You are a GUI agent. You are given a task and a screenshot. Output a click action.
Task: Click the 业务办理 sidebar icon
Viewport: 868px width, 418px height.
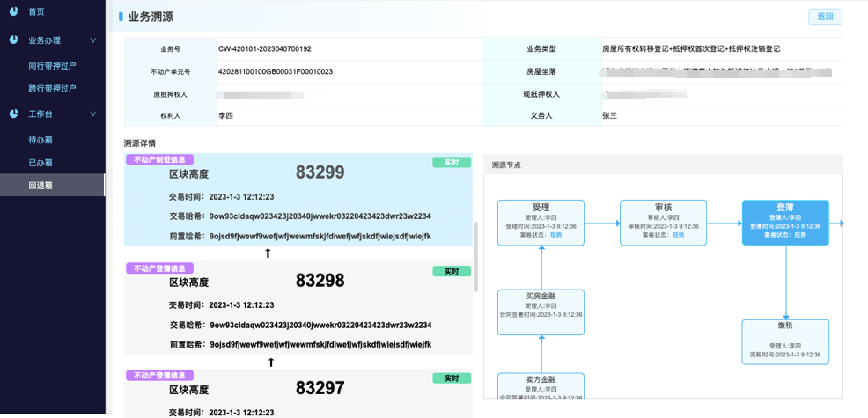pos(14,40)
